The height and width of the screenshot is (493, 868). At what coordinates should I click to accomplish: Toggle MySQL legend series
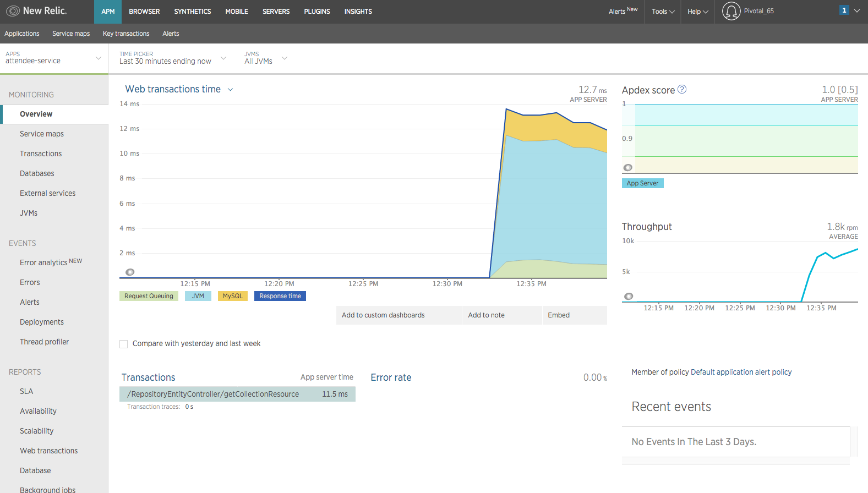[x=233, y=296]
